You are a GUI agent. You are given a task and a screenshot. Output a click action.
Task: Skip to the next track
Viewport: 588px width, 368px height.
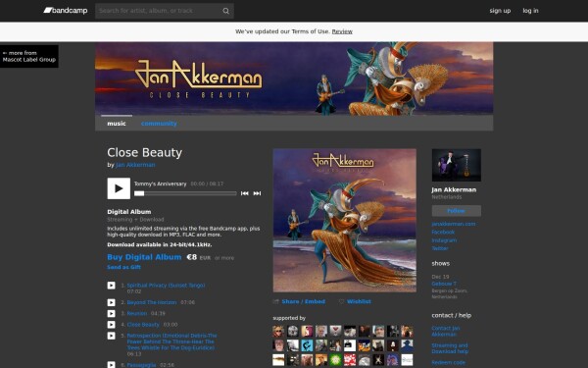(x=257, y=193)
